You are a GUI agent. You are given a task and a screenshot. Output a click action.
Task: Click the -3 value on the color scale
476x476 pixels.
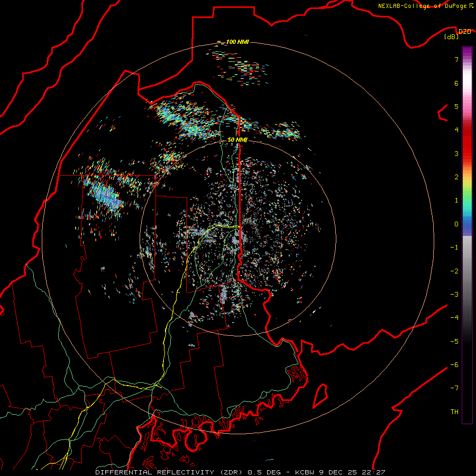454,295
